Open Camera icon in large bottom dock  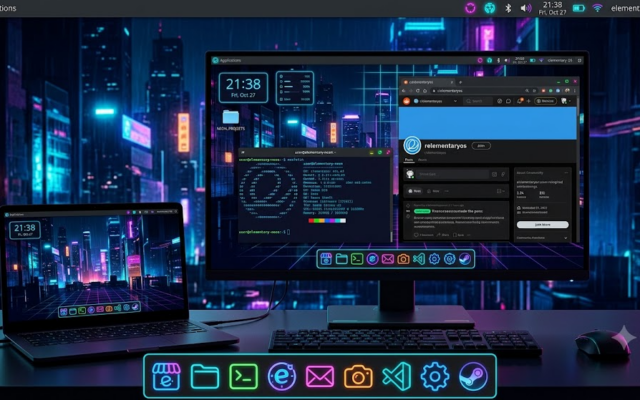click(358, 376)
